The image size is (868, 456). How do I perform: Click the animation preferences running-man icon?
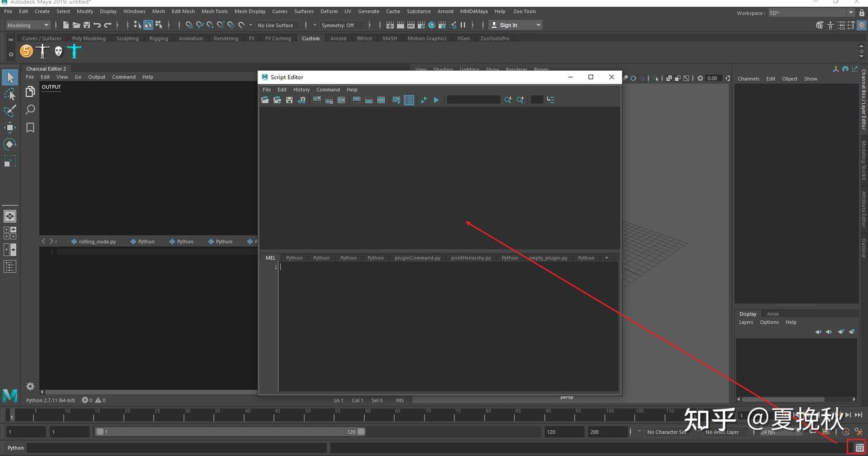click(x=859, y=432)
